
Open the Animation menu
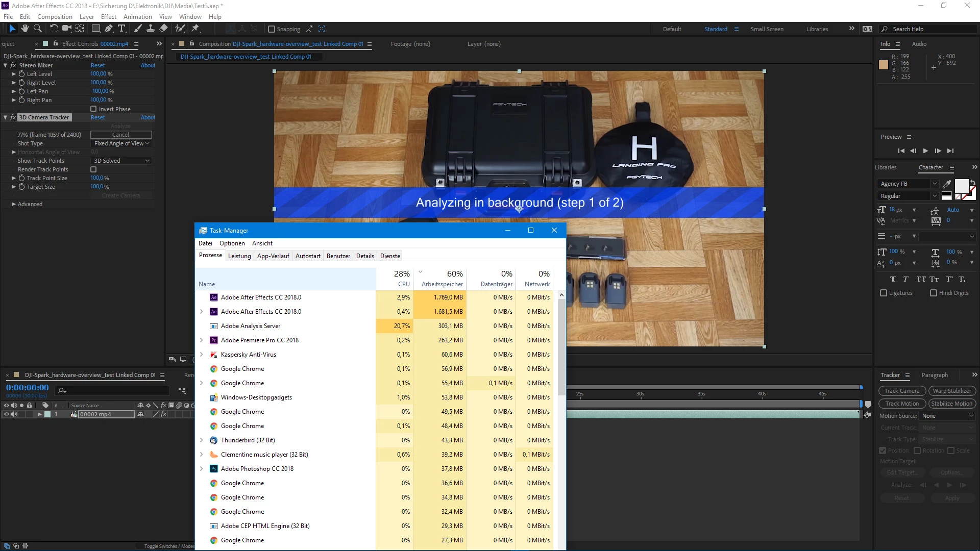point(137,16)
